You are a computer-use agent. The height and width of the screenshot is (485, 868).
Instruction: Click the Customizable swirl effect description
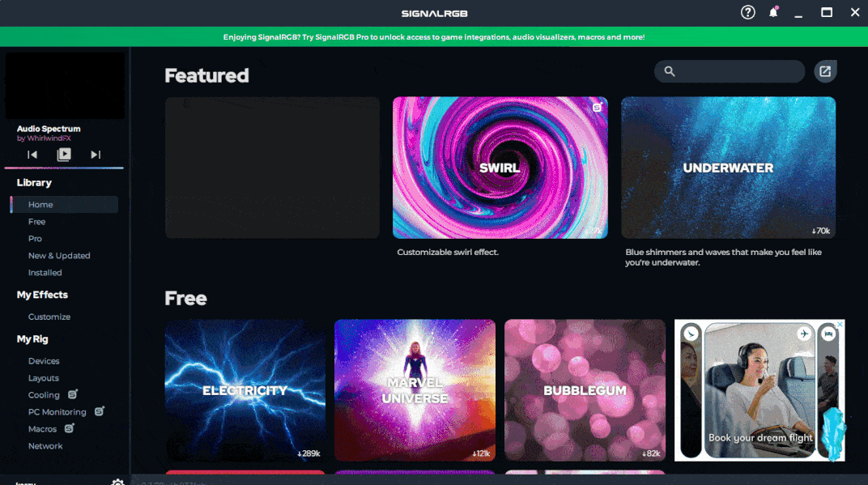[448, 252]
